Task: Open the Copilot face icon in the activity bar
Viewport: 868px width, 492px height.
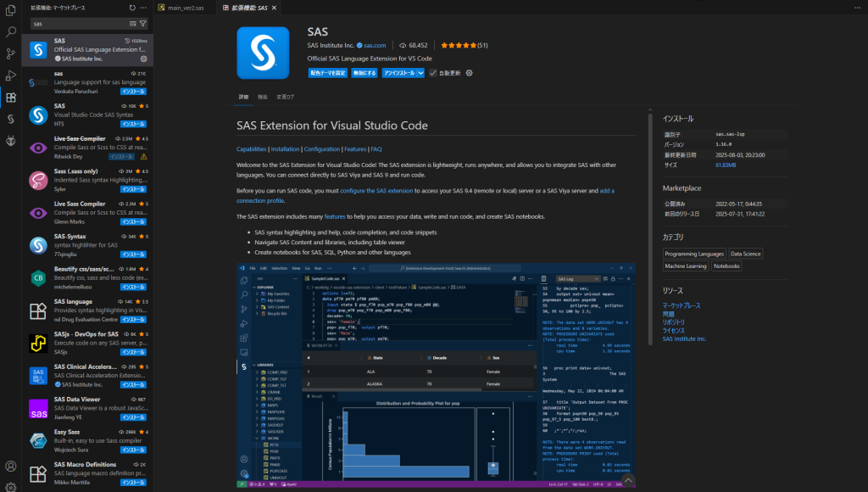Action: pos(10,141)
